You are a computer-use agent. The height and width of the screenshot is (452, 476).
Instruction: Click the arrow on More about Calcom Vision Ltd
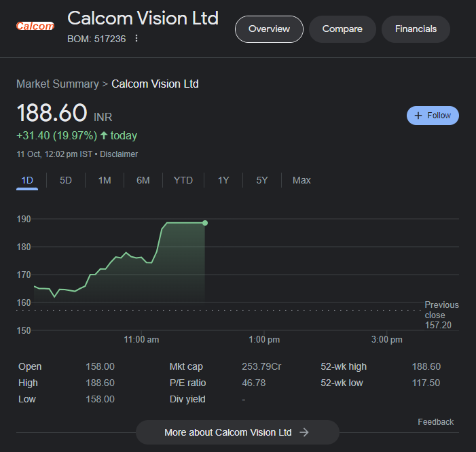point(304,432)
